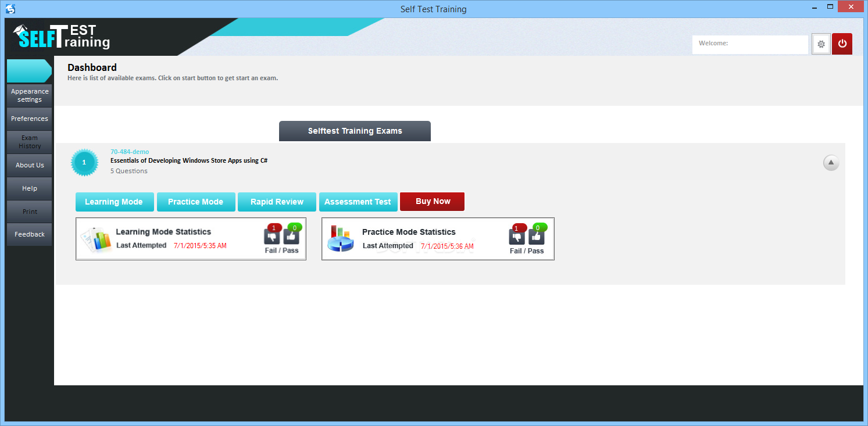Click Learning Mode Statistics chart icon
The image size is (868, 426).
[95, 239]
